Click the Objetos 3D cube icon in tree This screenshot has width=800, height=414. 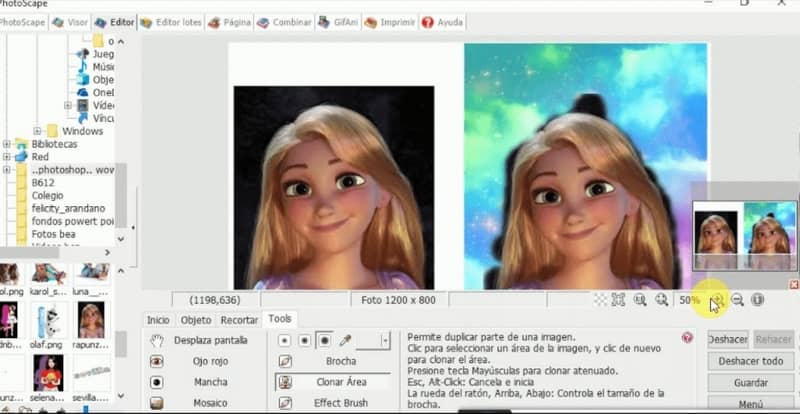tap(83, 80)
